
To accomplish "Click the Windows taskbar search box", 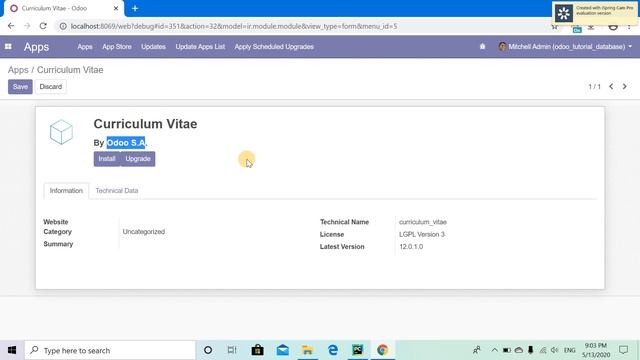I will point(110,350).
